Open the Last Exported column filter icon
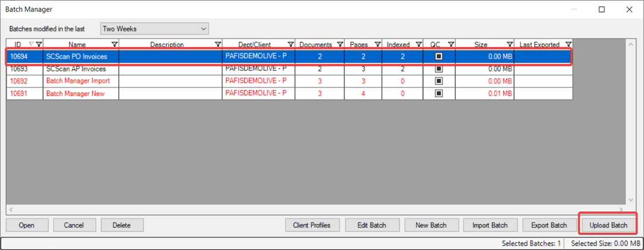Viewport: 644px width, 250px height. [568, 45]
